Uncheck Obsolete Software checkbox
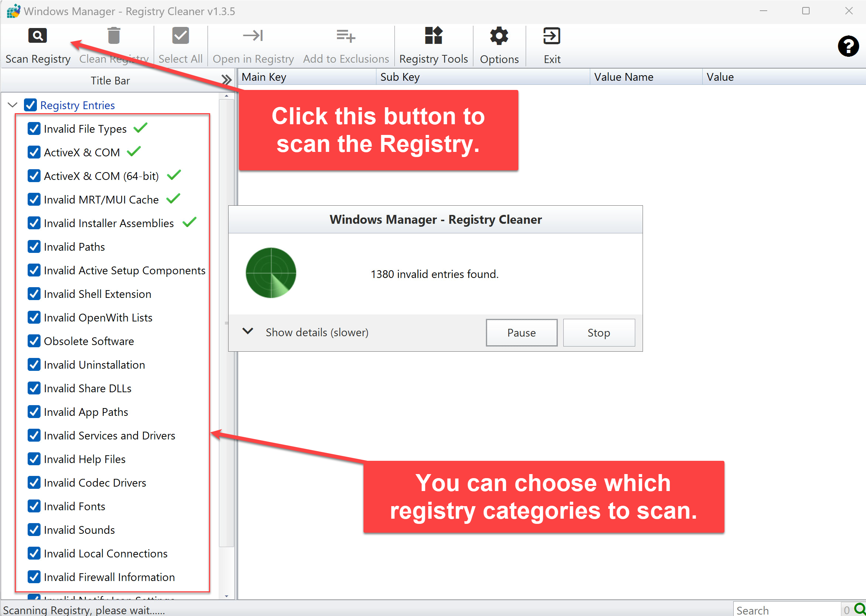 34,341
